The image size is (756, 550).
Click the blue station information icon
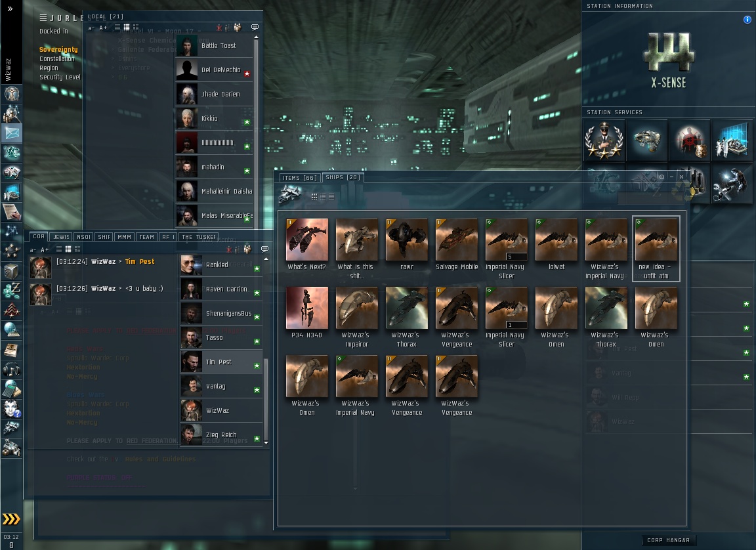pos(747,20)
